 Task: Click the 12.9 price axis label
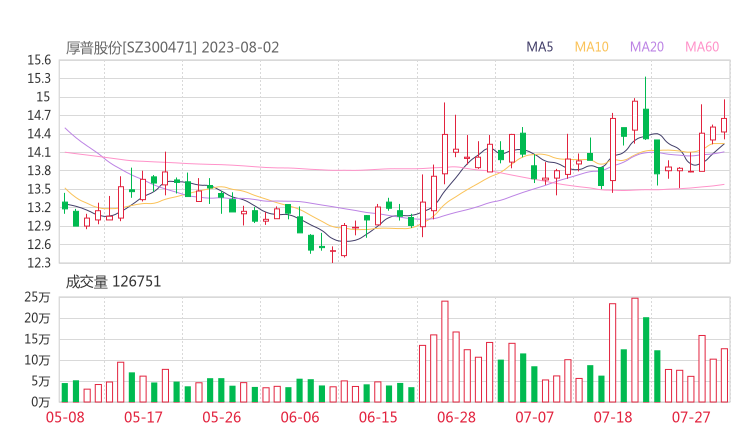coord(39,226)
